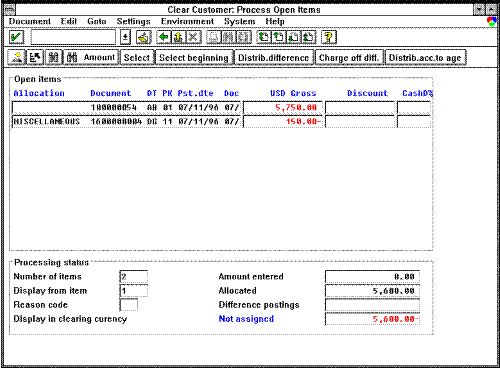Viewport: 500px width, 368px height.
Task: Click the sort/list arrow icon
Action: tap(35, 57)
